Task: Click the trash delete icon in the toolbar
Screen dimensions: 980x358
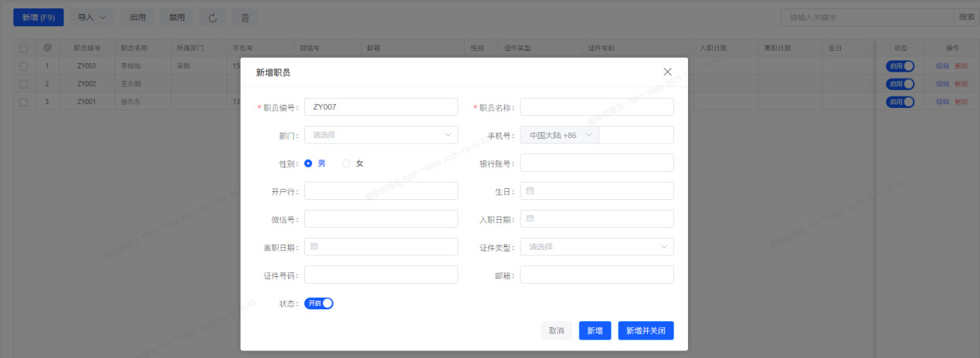Action: click(245, 17)
